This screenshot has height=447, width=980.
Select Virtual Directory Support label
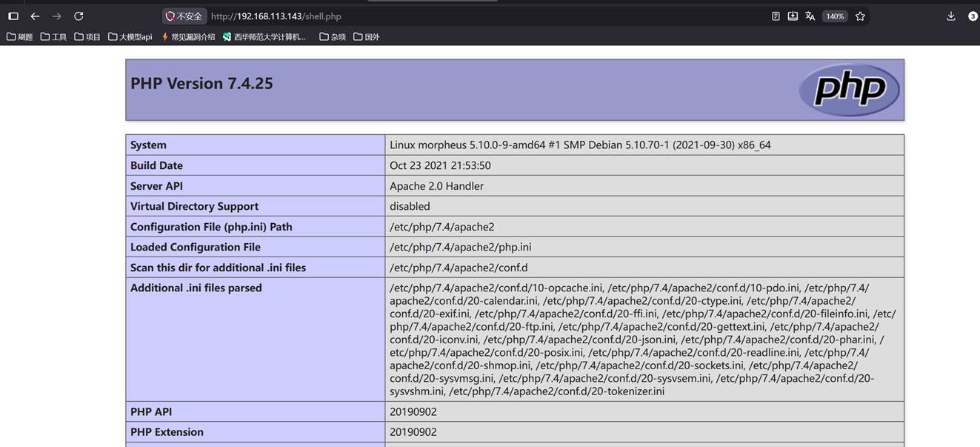coord(194,206)
